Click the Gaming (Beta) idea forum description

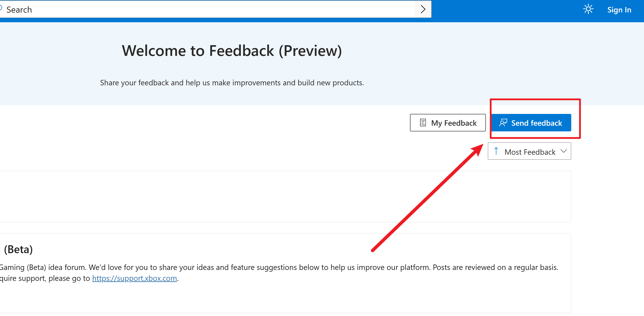(x=275, y=267)
